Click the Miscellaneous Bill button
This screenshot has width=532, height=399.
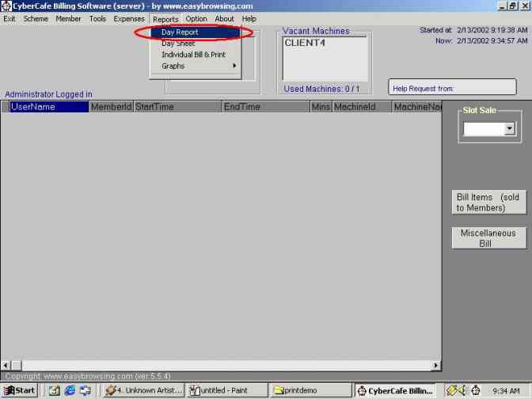coord(488,238)
